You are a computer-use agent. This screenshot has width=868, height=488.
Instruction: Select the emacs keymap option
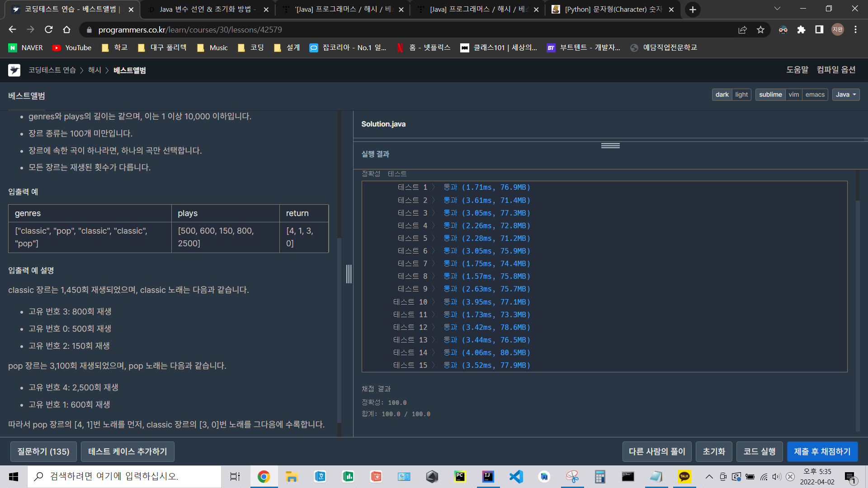point(815,94)
